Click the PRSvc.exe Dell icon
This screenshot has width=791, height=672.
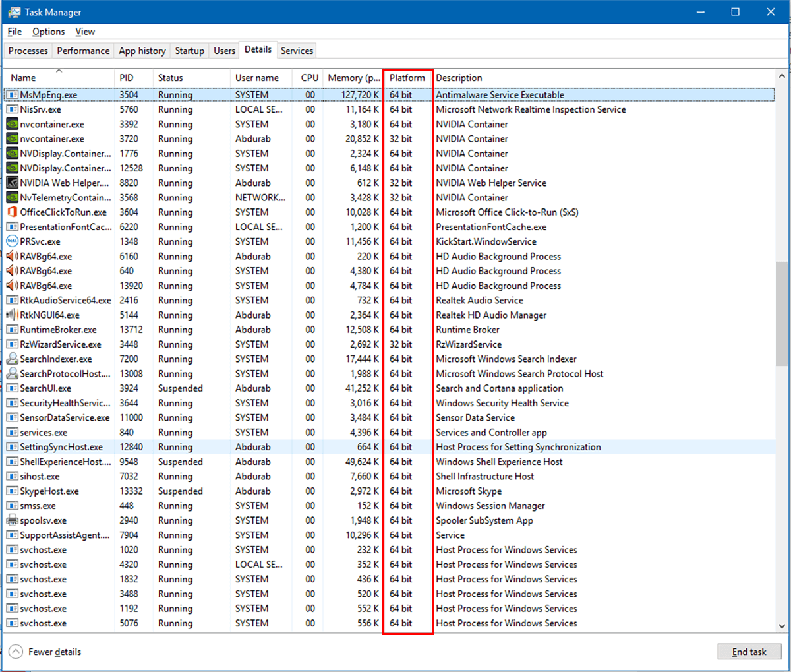[x=12, y=241]
